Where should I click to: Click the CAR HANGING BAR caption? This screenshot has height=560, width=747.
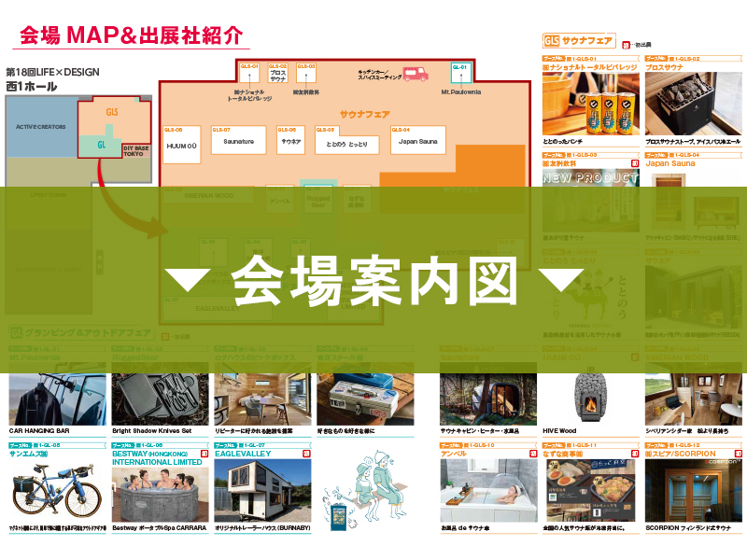39,431
